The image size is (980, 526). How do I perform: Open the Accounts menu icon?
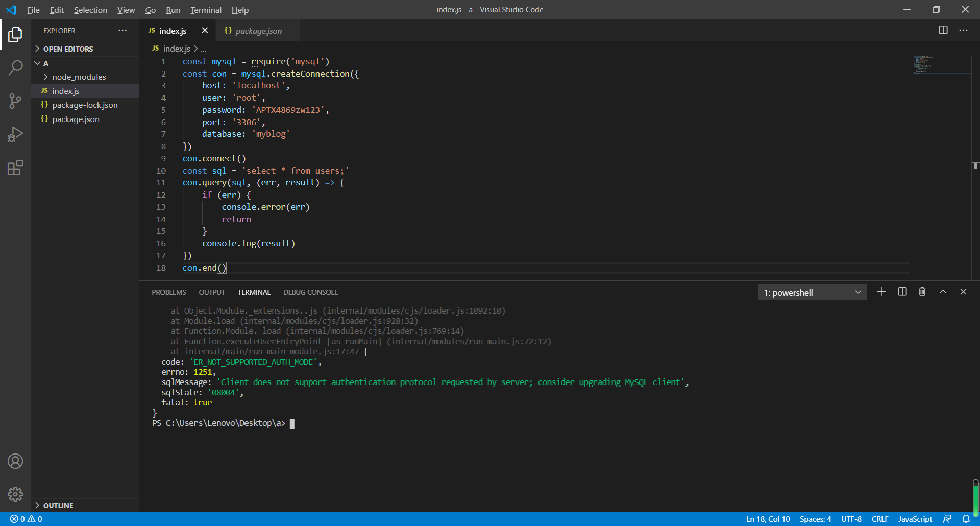click(x=15, y=462)
